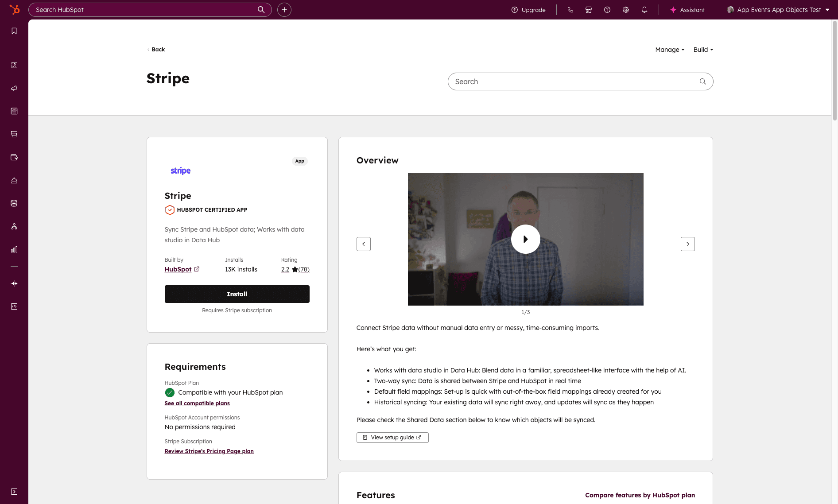This screenshot has height=504, width=838.
Task: Click the global search magnifier icon
Action: tap(261, 10)
